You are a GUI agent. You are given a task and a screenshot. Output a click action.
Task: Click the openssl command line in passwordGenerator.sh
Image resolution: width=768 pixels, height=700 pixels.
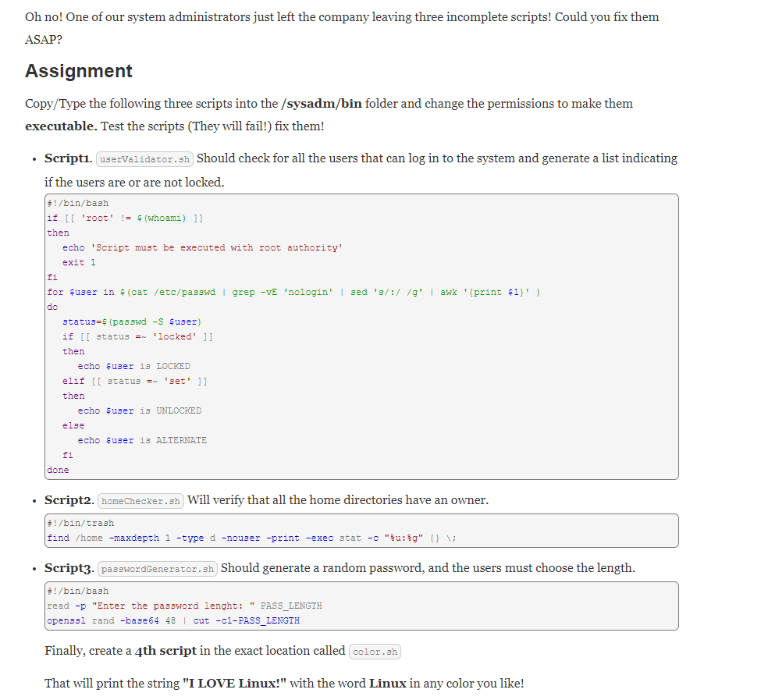click(x=173, y=620)
